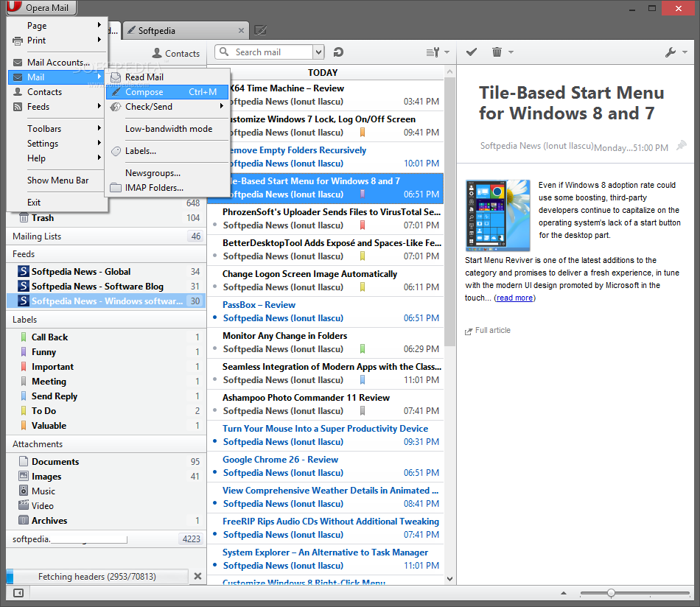The width and height of the screenshot is (700, 607).
Task: Click the Video attachment icon
Action: pos(24,505)
